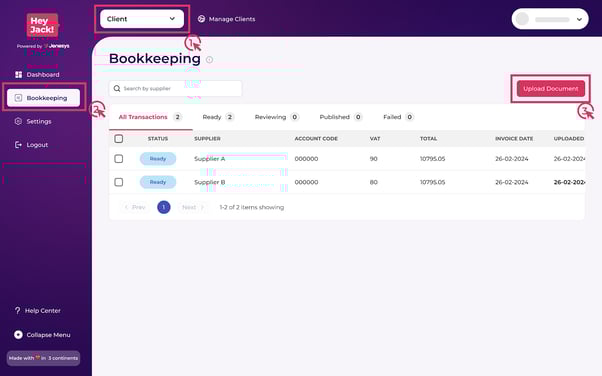Viewport: 602px width, 376px height.
Task: Click VAT value 80 for Supplier B
Action: click(x=374, y=182)
